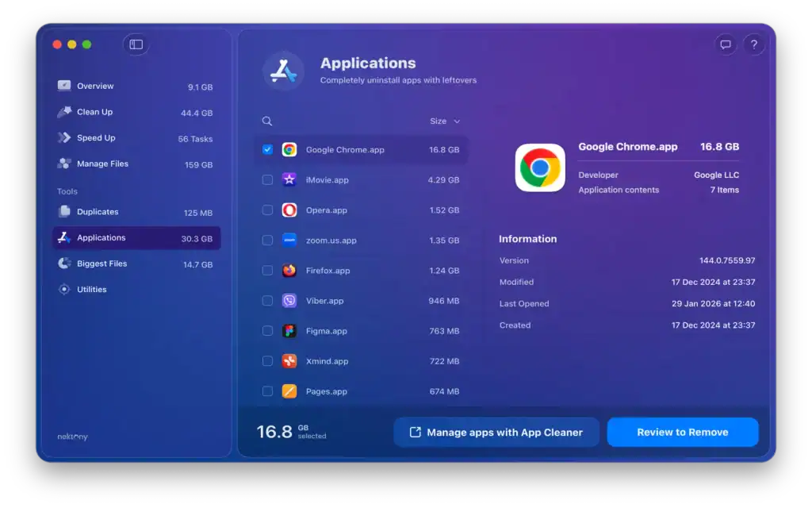Click Manage apps with App Cleaner
This screenshot has height=508, width=812.
point(496,432)
